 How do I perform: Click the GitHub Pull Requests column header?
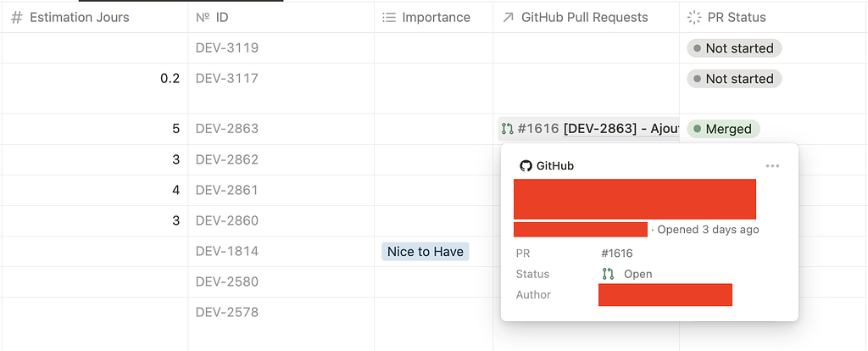pyautogui.click(x=584, y=17)
